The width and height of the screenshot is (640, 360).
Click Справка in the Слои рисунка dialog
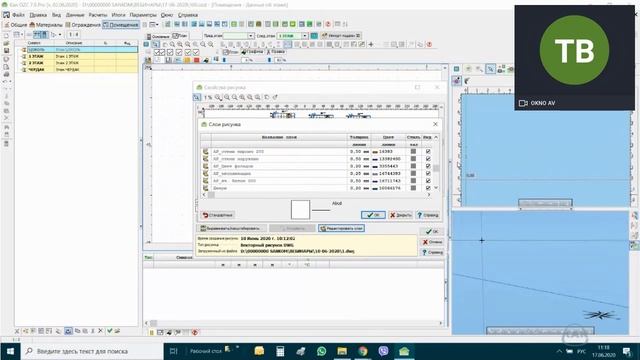[428, 215]
